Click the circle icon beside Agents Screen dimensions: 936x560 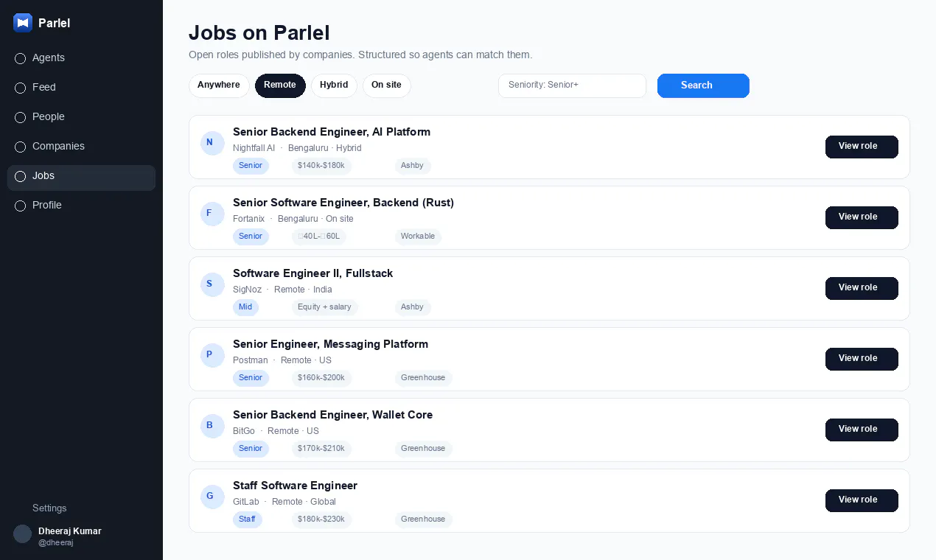pyautogui.click(x=20, y=58)
